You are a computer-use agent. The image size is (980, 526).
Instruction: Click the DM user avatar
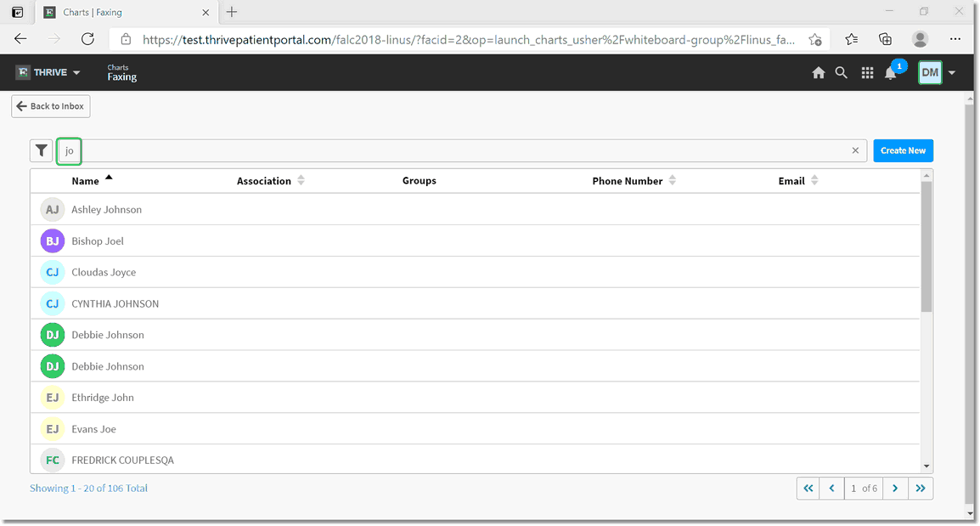(x=929, y=72)
